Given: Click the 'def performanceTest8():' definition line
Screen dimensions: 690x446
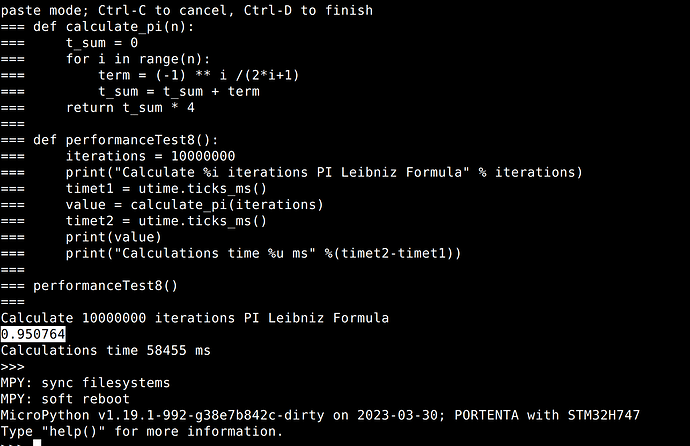Looking at the screenshot, I should [x=126, y=140].
